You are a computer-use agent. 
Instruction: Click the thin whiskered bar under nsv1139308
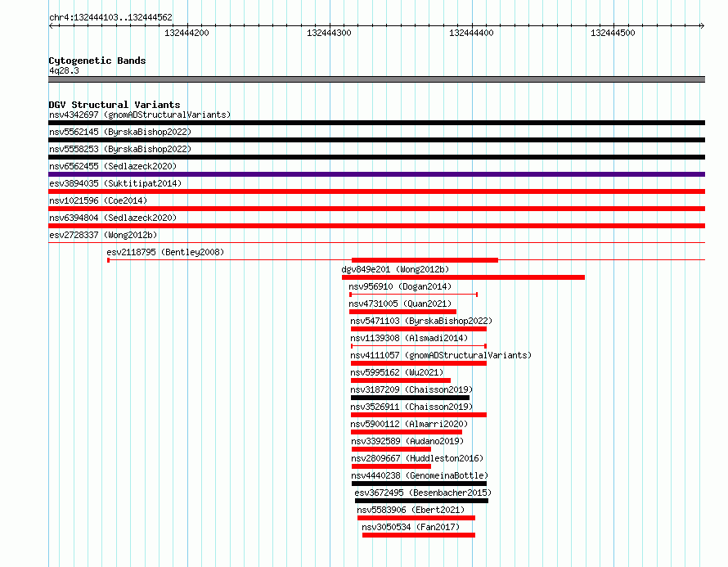click(419, 346)
